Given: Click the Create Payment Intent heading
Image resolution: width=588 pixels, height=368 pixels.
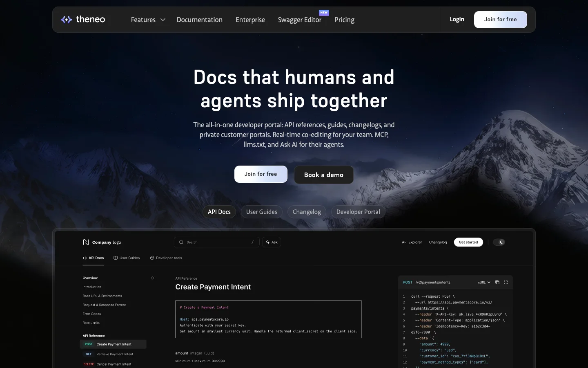Looking at the screenshot, I should tap(213, 287).
